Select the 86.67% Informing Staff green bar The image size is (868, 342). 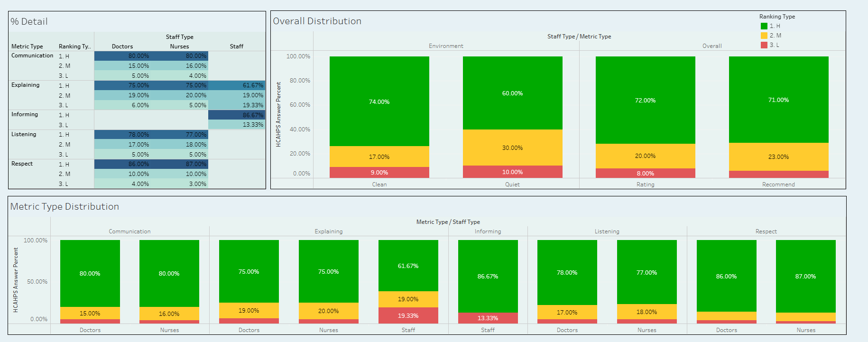488,276
